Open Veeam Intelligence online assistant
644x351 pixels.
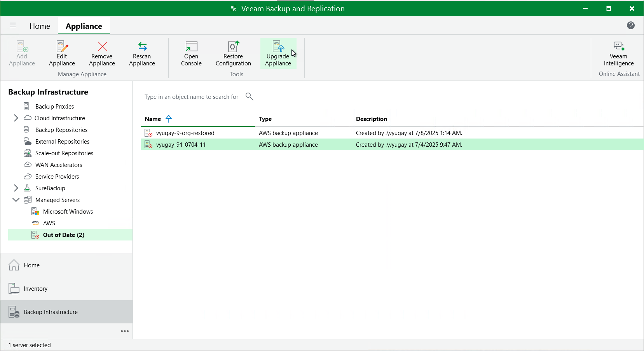click(x=618, y=53)
